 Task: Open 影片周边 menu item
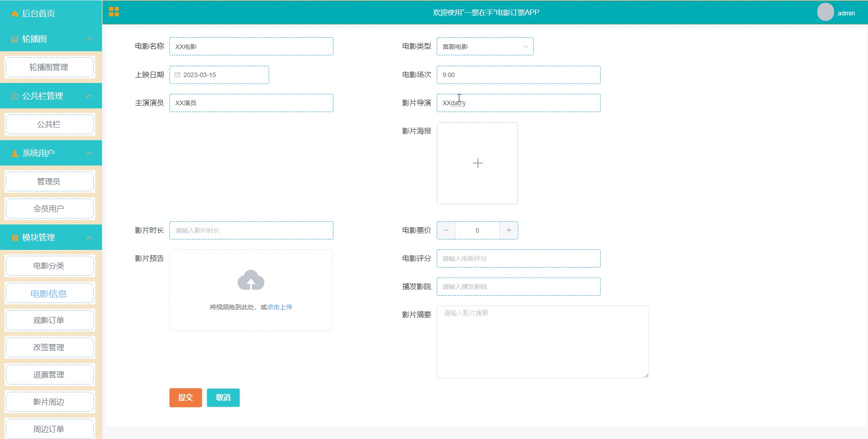(49, 402)
